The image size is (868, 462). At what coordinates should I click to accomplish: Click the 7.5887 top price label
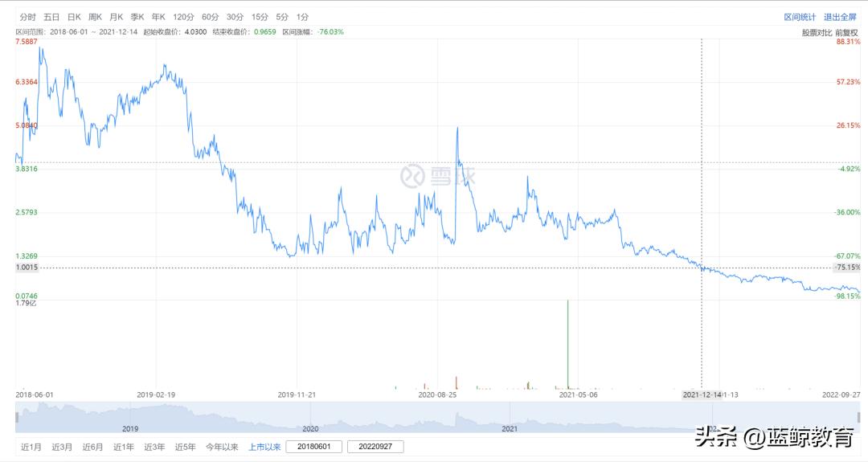[x=27, y=42]
